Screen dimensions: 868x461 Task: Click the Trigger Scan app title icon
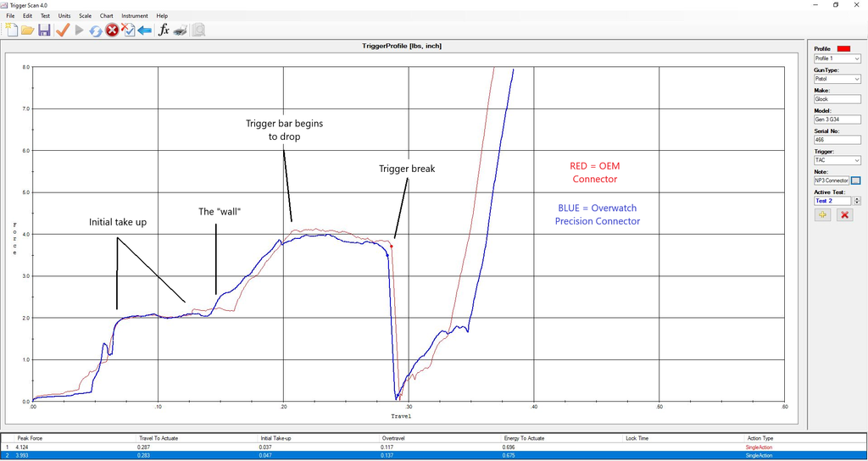point(4,4)
